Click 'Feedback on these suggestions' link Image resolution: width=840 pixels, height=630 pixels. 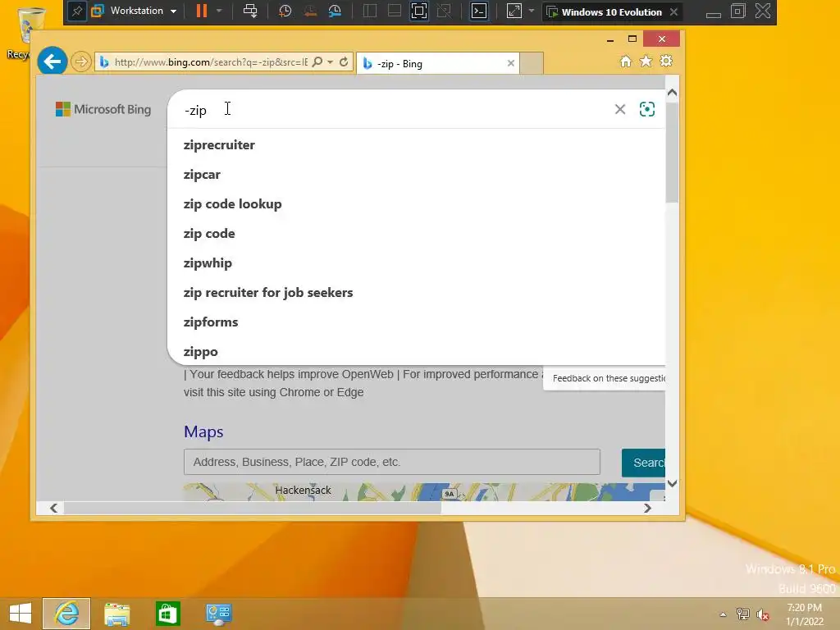coord(609,378)
